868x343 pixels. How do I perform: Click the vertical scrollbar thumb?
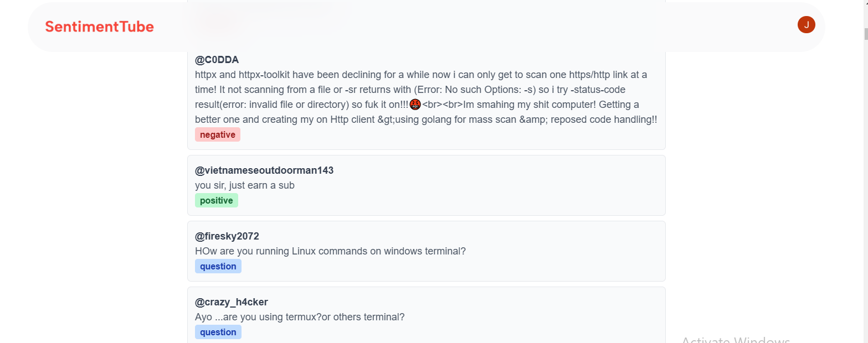pyautogui.click(x=865, y=34)
